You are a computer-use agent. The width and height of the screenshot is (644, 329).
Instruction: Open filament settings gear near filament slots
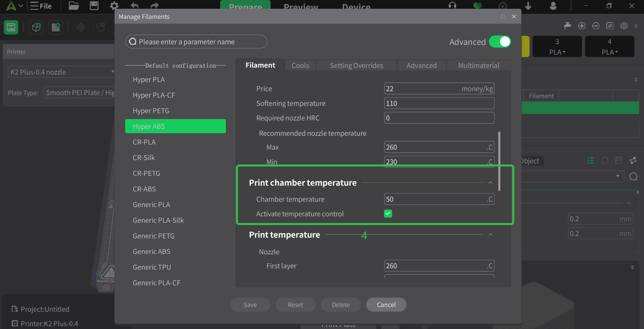(624, 26)
